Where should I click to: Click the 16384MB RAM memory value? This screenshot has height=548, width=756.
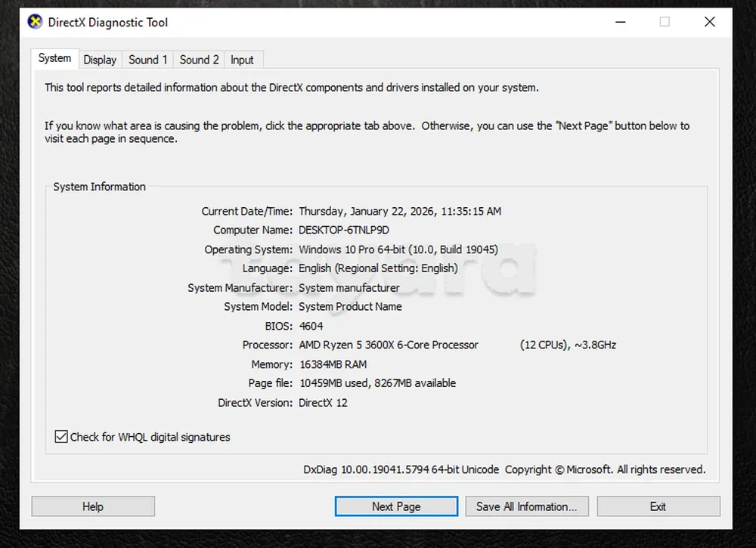(x=333, y=364)
